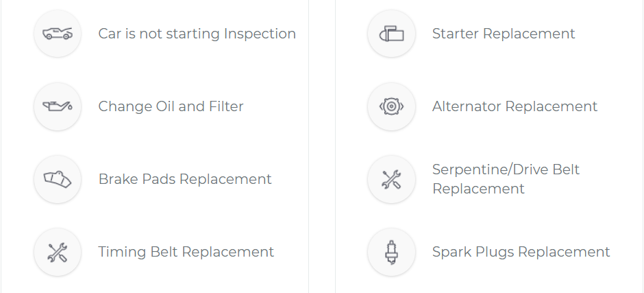This screenshot has width=644, height=293.
Task: Open Car is not starting Inspection link
Action: 197,34
